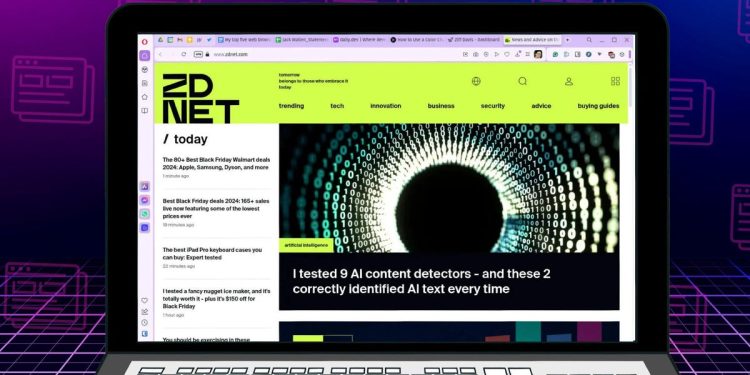Click the green chat extension icon
This screenshot has width=750, height=375.
(555, 54)
